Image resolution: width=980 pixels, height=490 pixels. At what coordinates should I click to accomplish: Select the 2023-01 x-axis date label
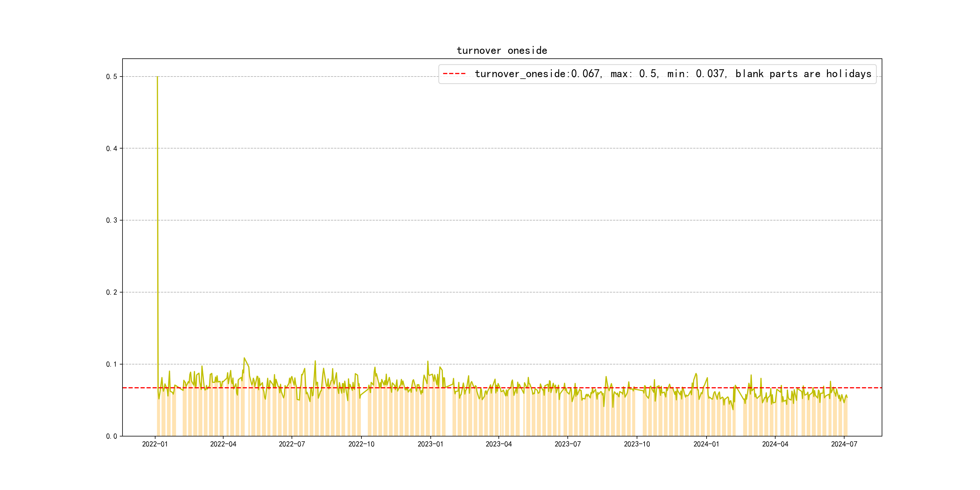pyautogui.click(x=431, y=444)
